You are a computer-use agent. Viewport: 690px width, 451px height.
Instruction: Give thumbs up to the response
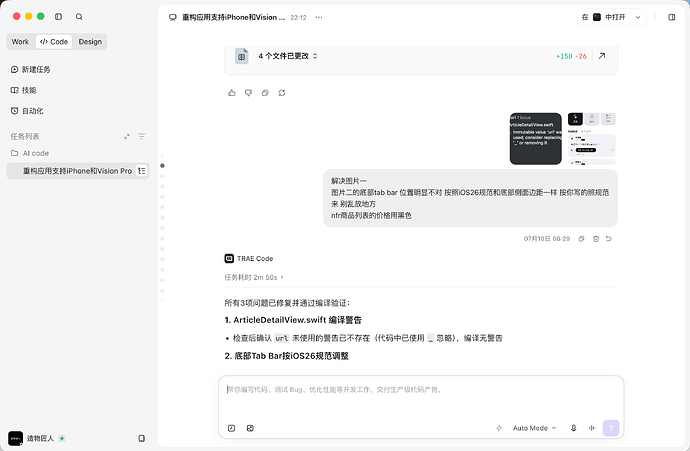coord(232,93)
